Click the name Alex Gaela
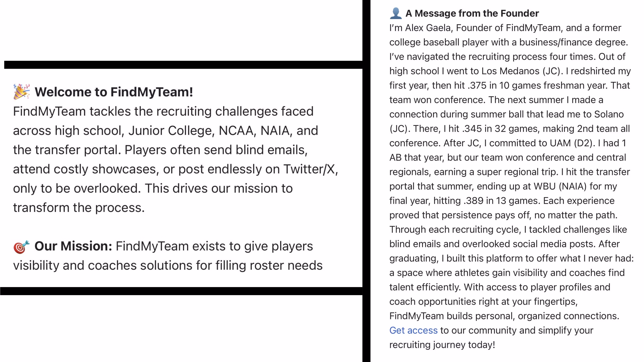The image size is (644, 362). point(428,28)
